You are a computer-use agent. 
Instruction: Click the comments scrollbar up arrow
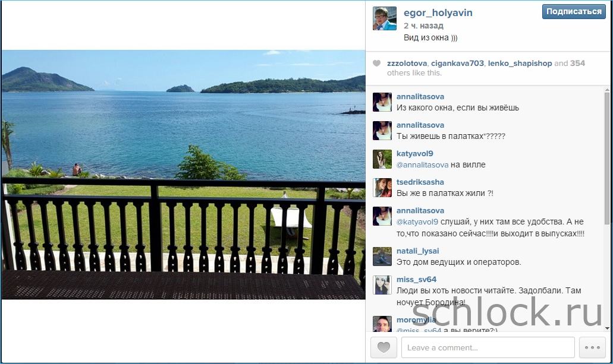[606, 89]
